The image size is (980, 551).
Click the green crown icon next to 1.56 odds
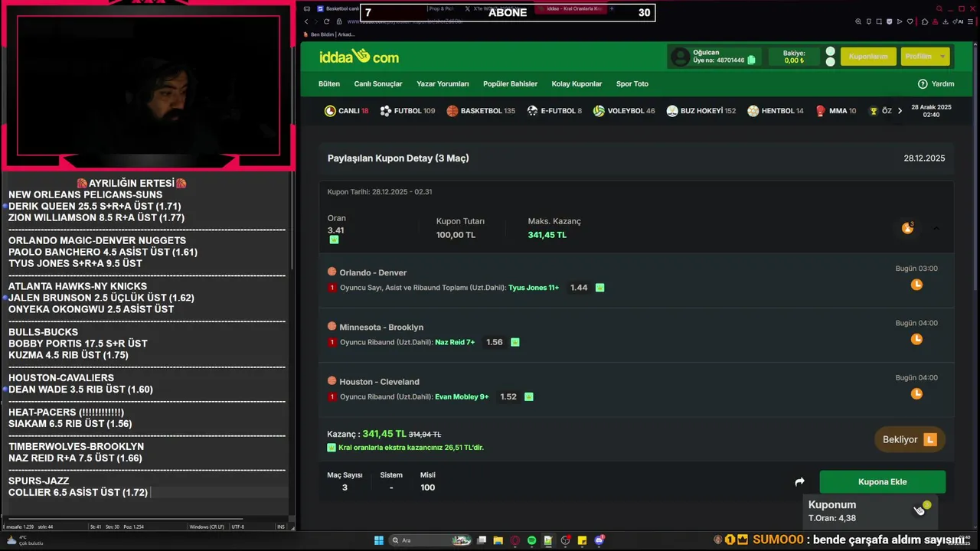[514, 342]
